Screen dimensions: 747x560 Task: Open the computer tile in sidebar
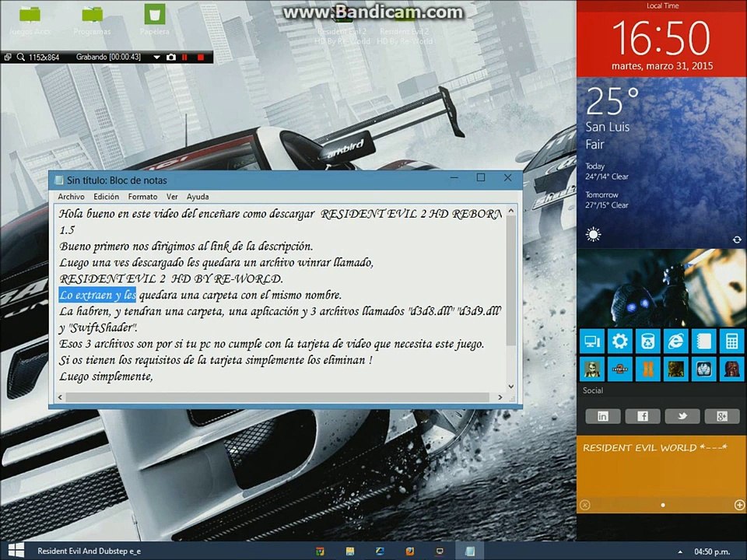click(592, 341)
